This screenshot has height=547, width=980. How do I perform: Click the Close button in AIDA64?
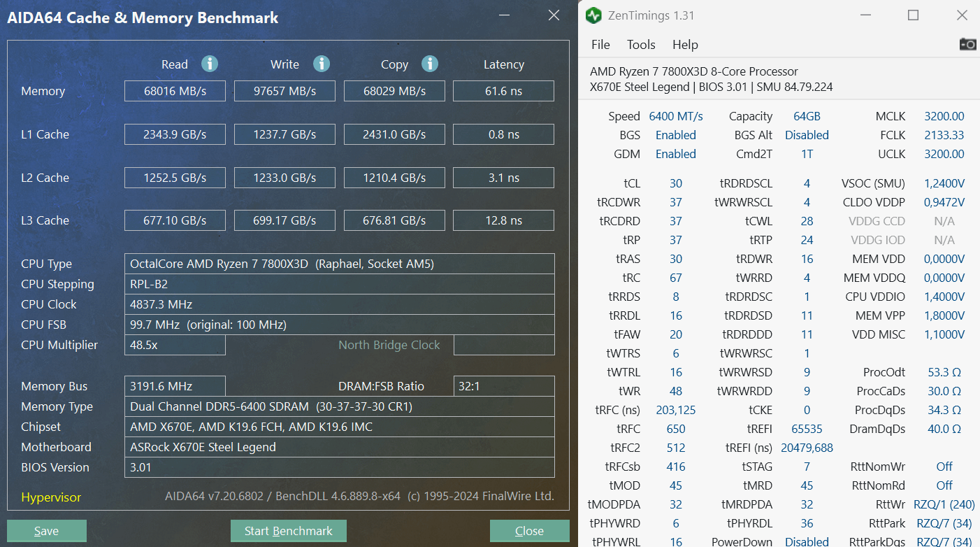click(x=529, y=531)
